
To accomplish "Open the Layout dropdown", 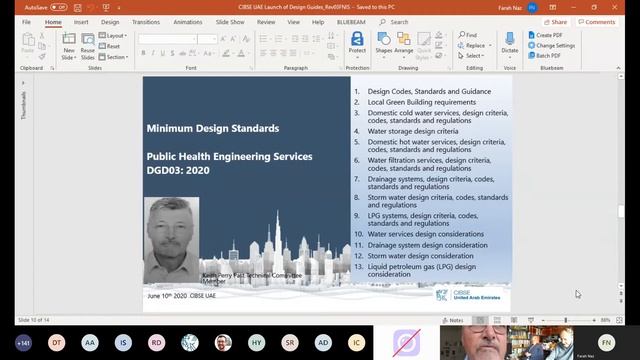I will (113, 36).
